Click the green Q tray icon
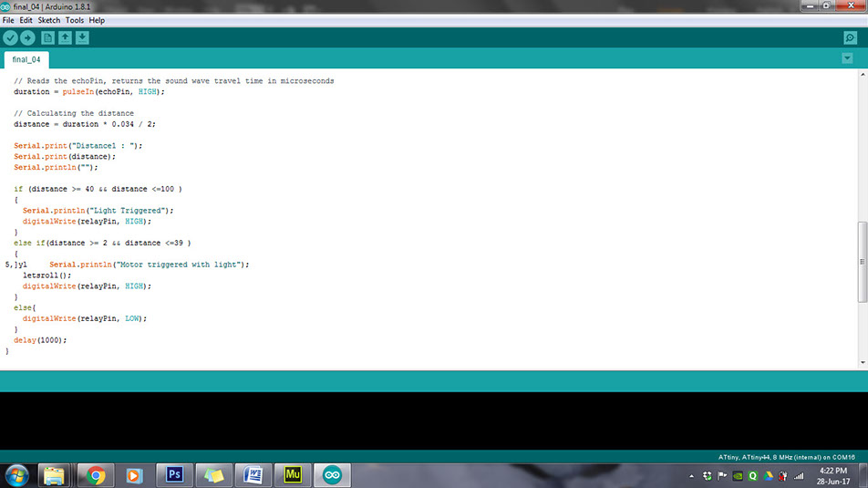Screen dimensions: 868x488 (752, 476)
